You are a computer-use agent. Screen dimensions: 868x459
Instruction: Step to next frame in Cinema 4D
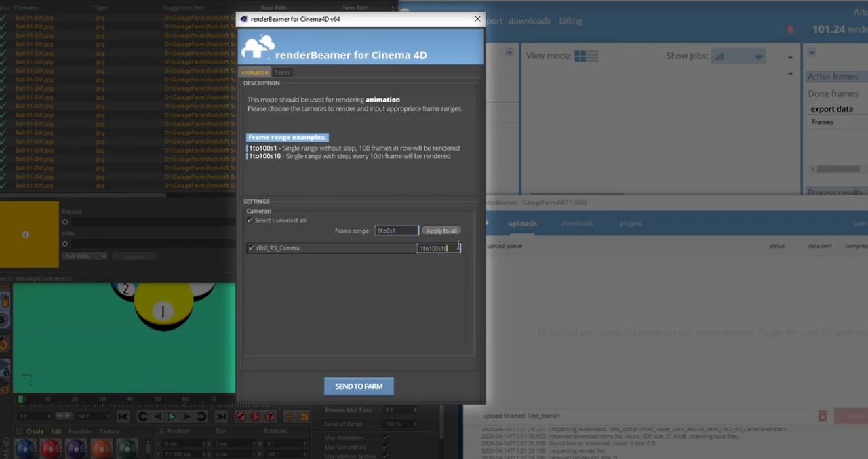tap(186, 416)
